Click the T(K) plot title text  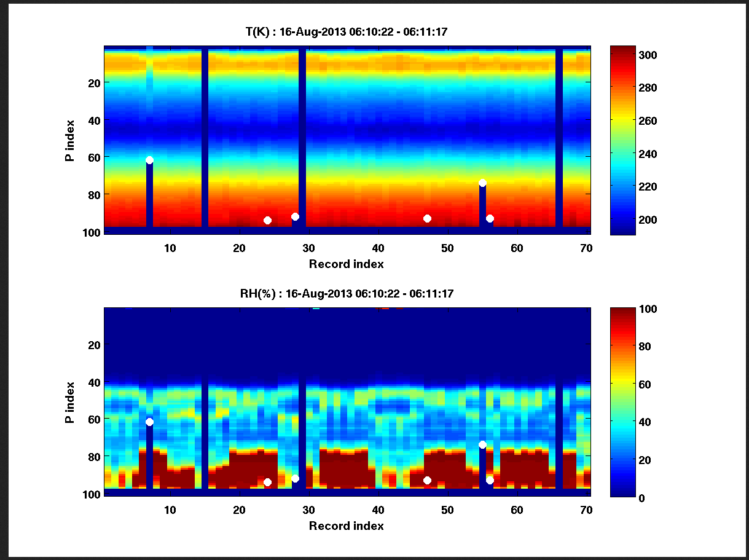click(347, 32)
